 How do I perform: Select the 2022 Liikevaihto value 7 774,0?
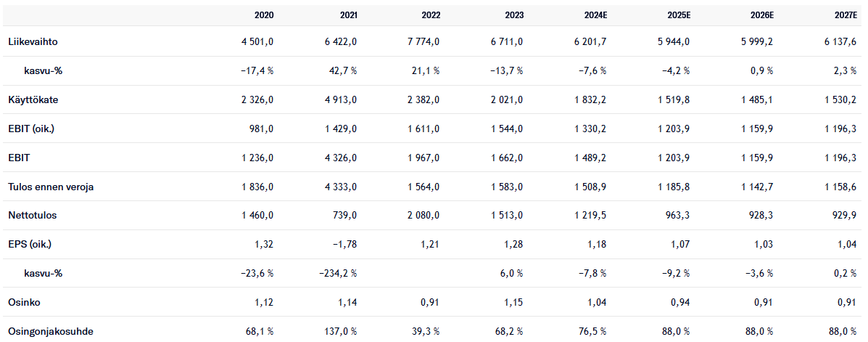tap(423, 42)
